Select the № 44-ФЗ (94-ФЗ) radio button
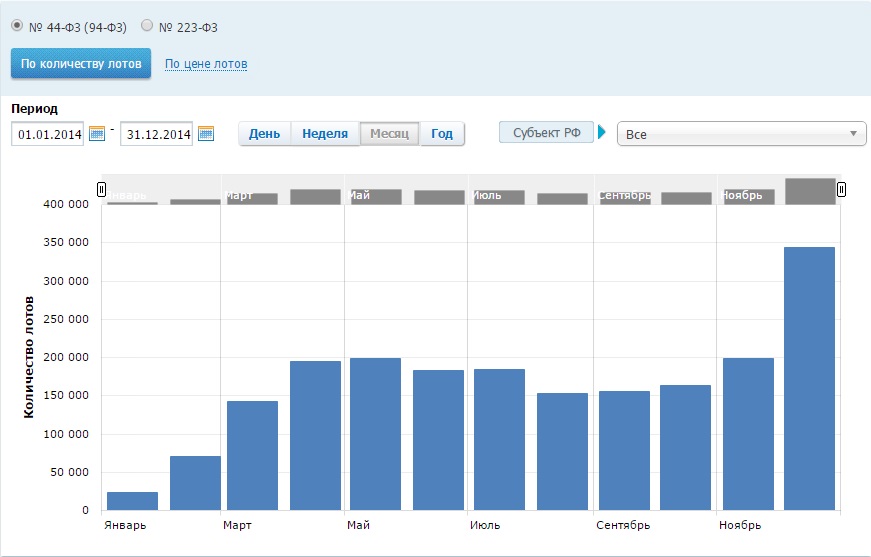 pos(17,26)
